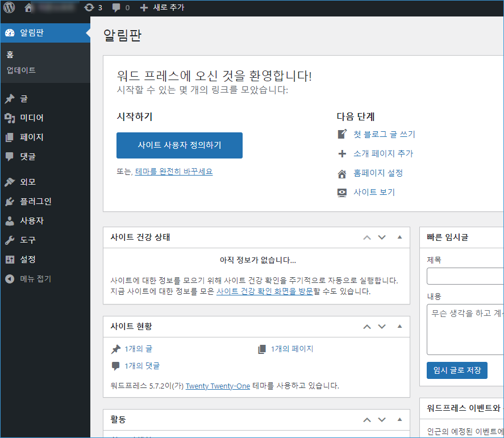The height and width of the screenshot is (438, 504).
Task: Toggle collapse of 사이트 현황 panel
Action: click(x=400, y=327)
